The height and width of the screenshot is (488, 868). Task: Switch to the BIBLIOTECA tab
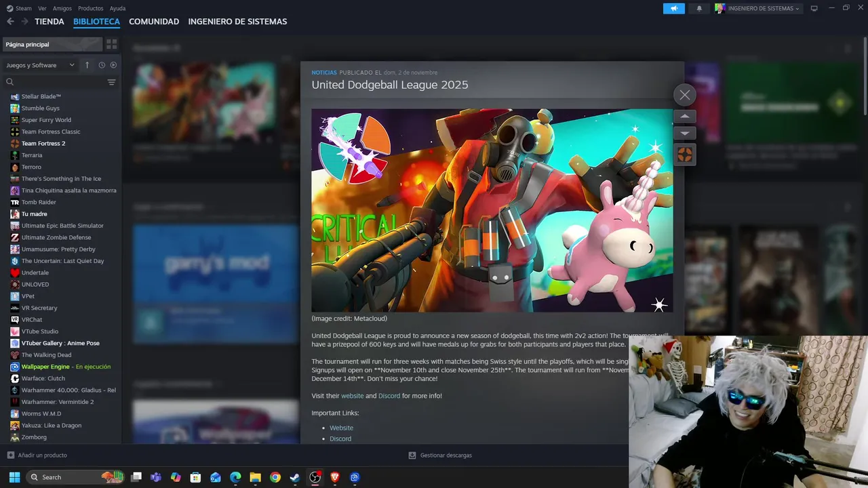96,22
